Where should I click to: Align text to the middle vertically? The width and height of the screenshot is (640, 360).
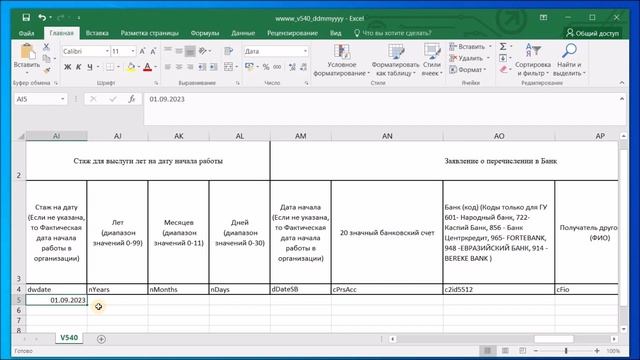click(x=179, y=51)
